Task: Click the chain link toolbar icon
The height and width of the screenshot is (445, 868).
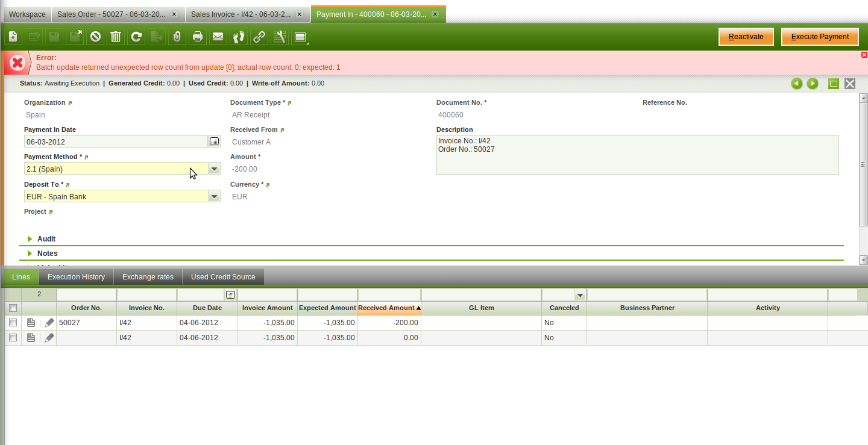Action: coord(259,37)
